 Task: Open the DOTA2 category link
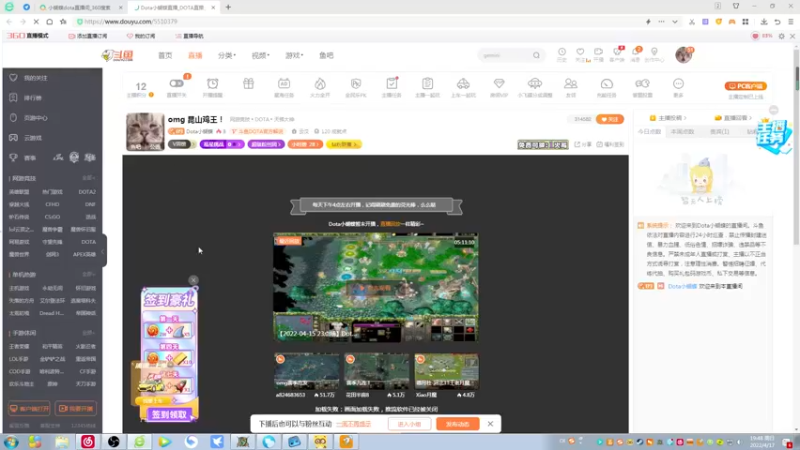point(87,192)
